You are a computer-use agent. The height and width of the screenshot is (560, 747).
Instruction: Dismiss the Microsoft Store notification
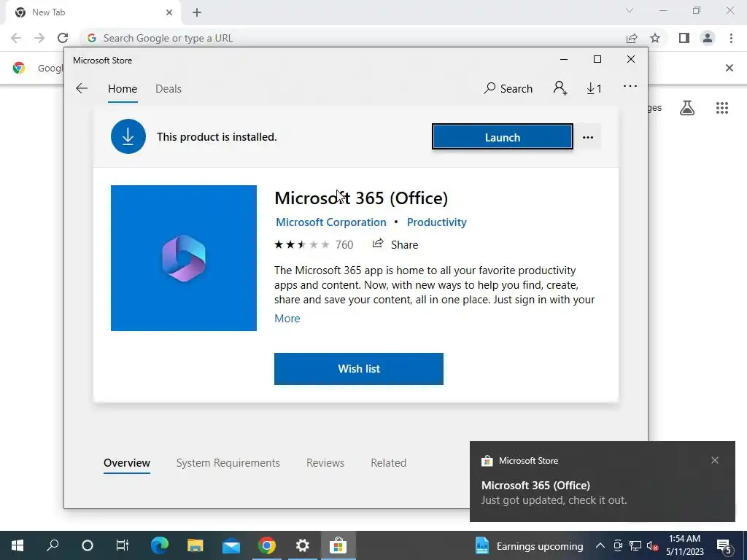click(x=715, y=460)
